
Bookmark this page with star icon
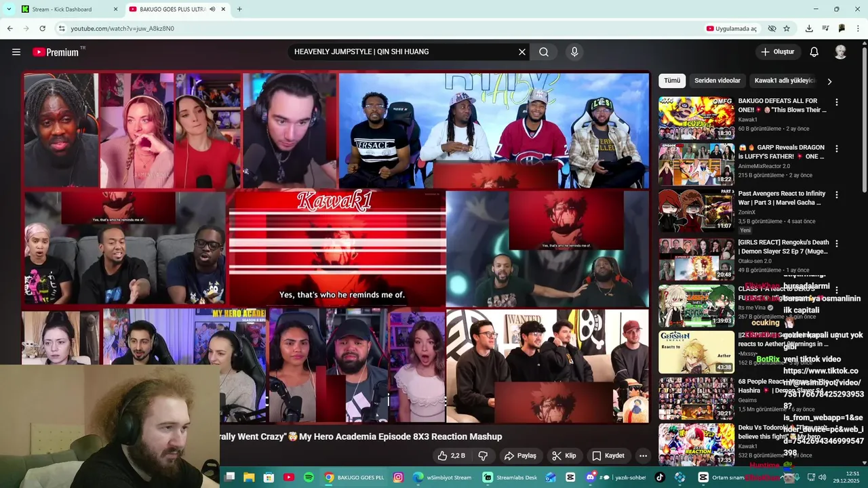click(x=787, y=28)
